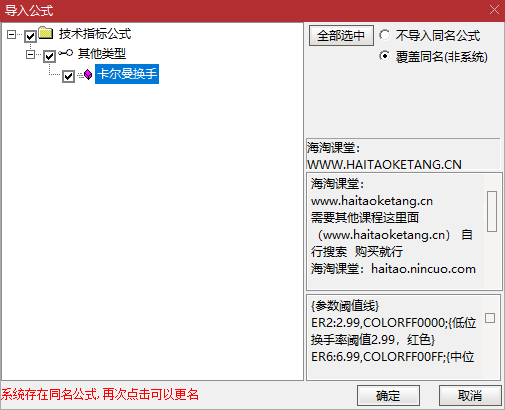
Task: Click the key icon beside 其他类型
Action: tap(65, 53)
